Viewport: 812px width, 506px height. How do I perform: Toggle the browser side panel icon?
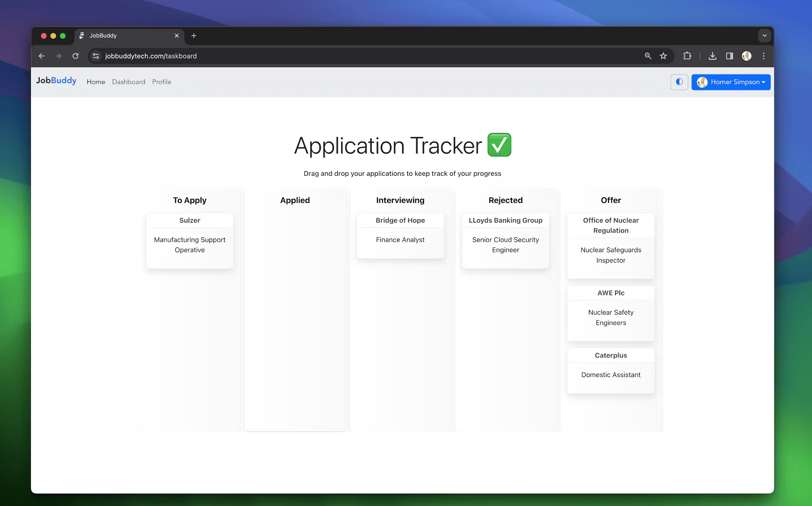tap(729, 56)
